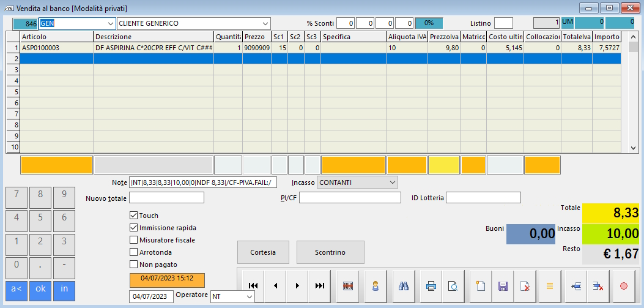Viewport: 644px width, 308px height.
Task: Click the green Incasso 10,00 box
Action: [611, 234]
